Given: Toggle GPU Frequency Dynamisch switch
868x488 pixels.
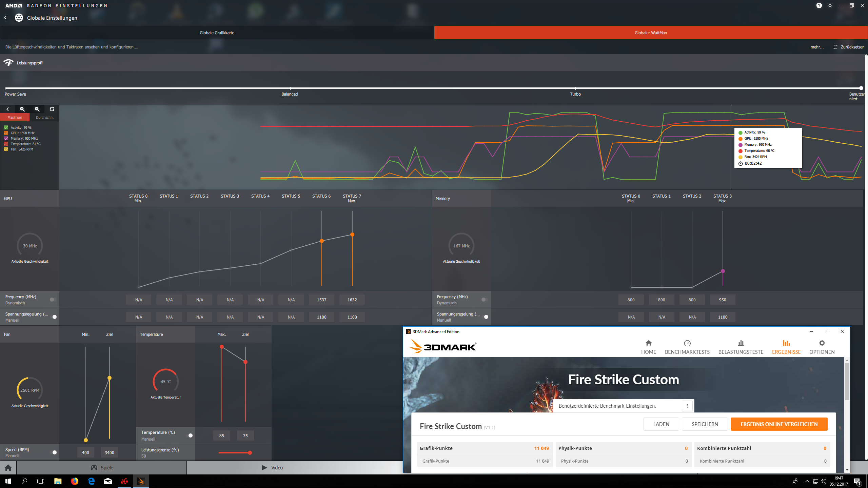Looking at the screenshot, I should (53, 300).
